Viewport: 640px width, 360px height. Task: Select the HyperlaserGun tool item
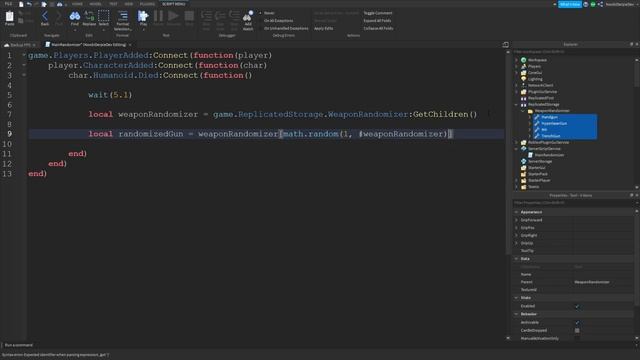(x=553, y=123)
